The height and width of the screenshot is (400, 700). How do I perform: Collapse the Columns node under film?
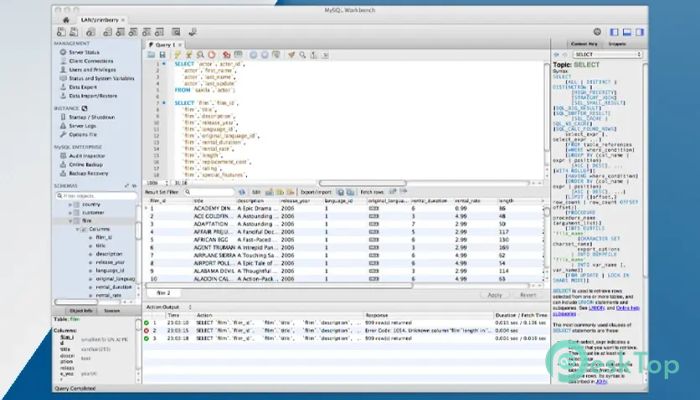[77, 229]
